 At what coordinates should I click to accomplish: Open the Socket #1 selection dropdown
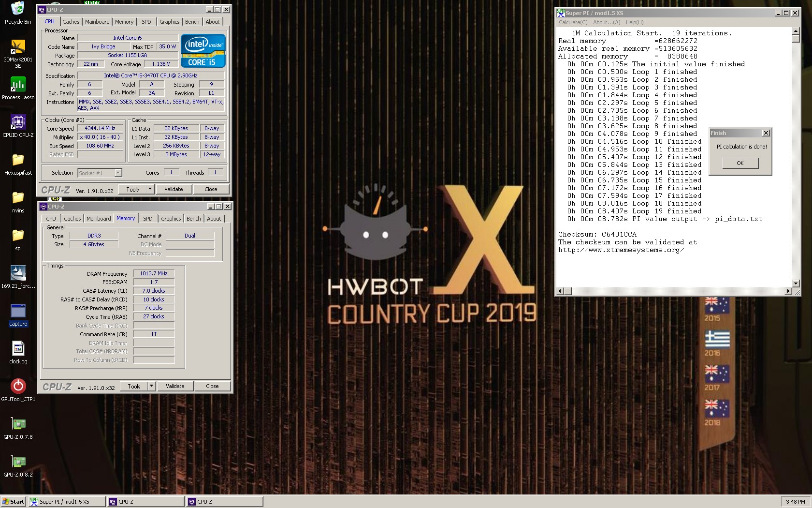118,173
